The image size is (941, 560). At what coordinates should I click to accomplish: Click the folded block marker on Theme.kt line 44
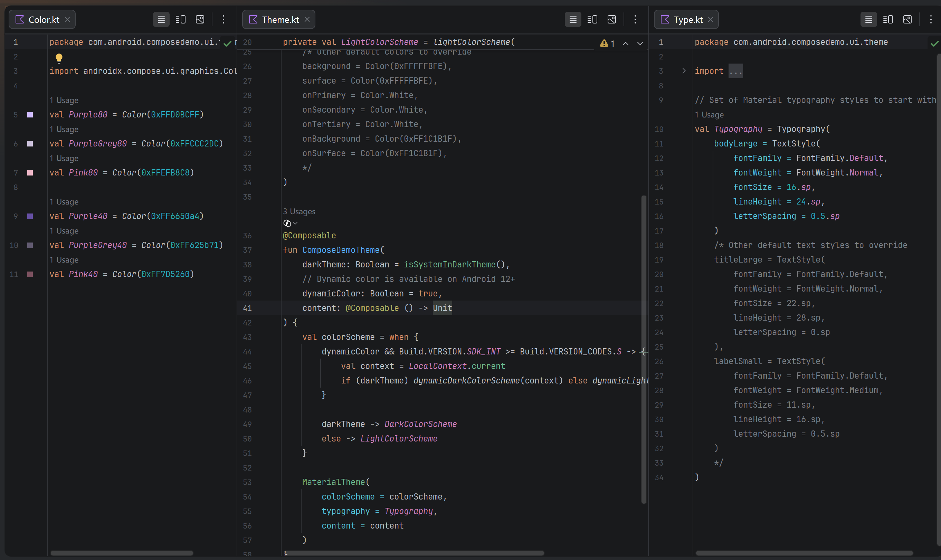(x=643, y=352)
